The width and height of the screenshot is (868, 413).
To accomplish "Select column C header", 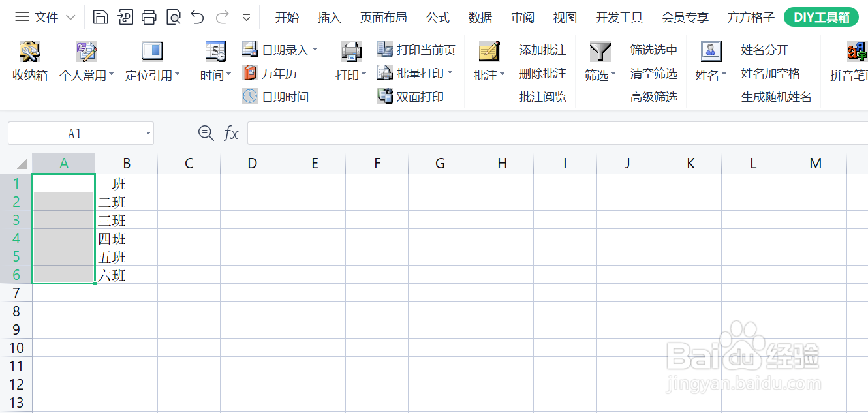I will point(189,163).
